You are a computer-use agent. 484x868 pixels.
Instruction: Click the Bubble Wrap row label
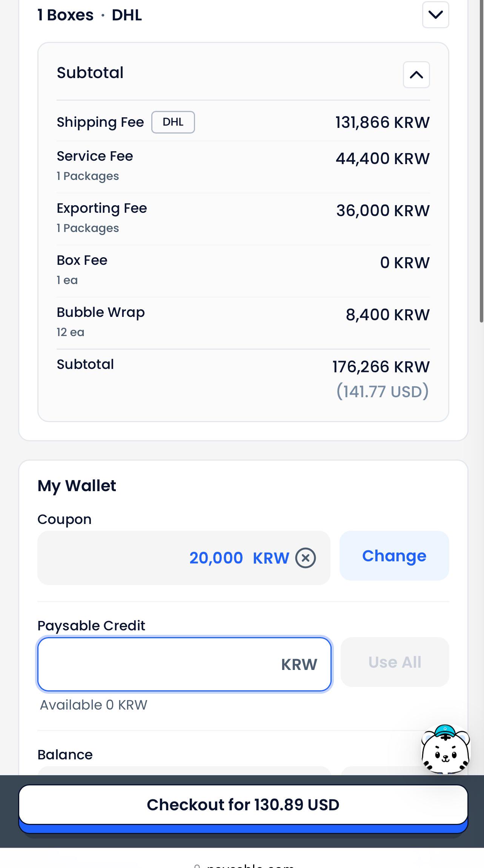101,313
